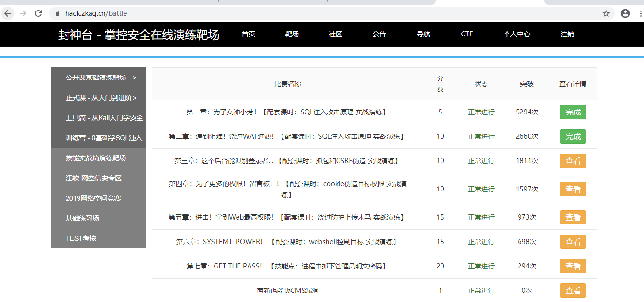Screen dimensions: 644x302
Task: Click the green 完成 button for 第一章
Action: [573, 112]
